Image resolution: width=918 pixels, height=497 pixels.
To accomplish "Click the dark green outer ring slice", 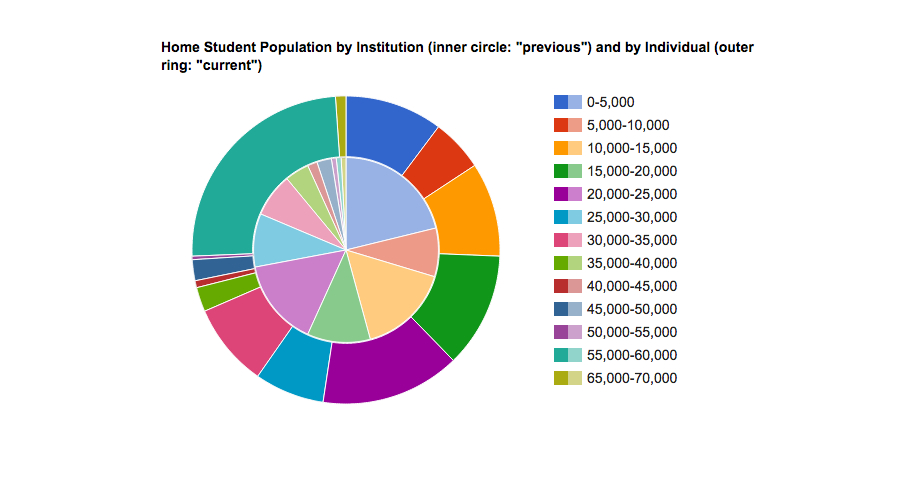I will (x=458, y=298).
